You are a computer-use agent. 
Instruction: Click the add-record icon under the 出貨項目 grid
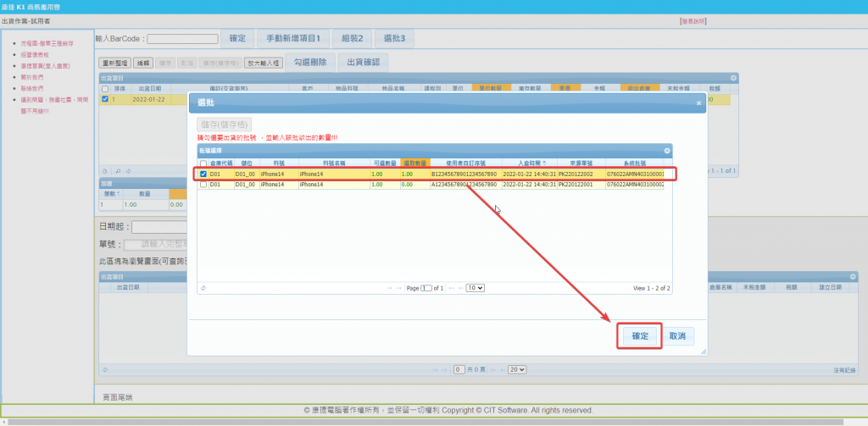104,169
